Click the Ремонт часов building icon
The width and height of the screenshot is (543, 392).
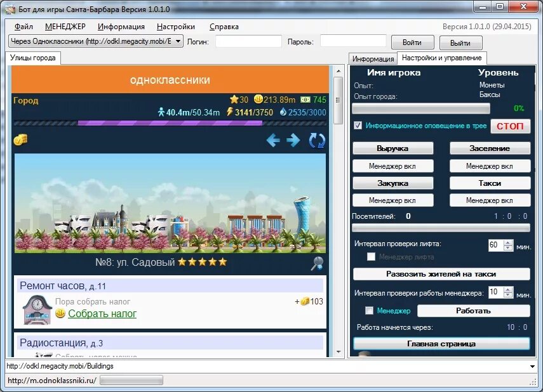(x=37, y=310)
